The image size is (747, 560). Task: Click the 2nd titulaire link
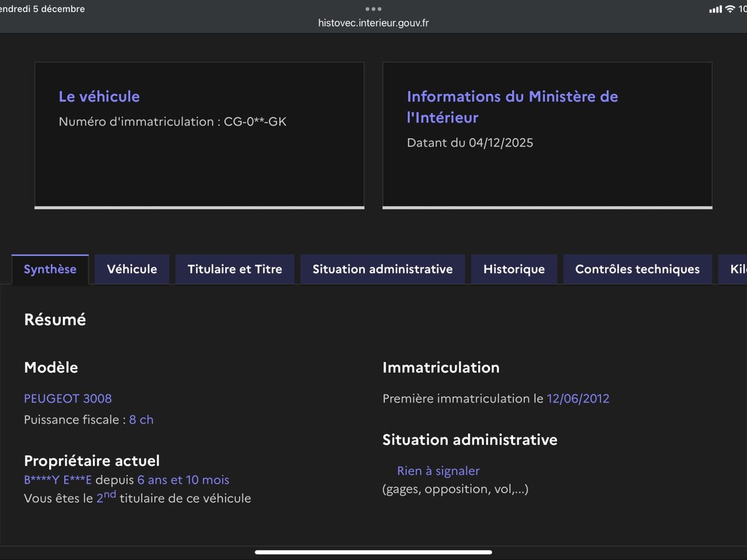click(x=105, y=498)
